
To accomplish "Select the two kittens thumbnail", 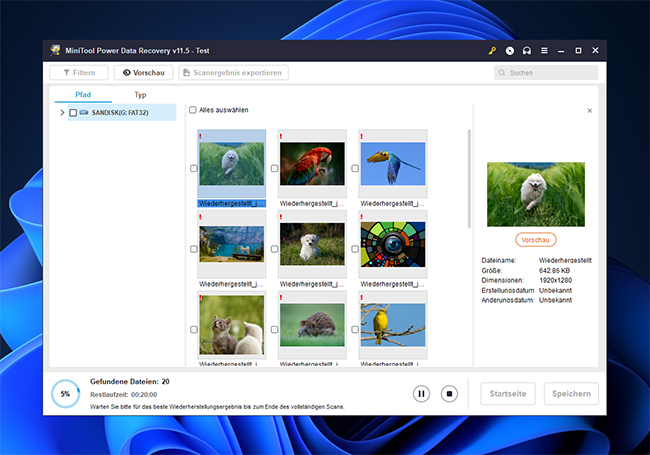I will pyautogui.click(x=232, y=325).
